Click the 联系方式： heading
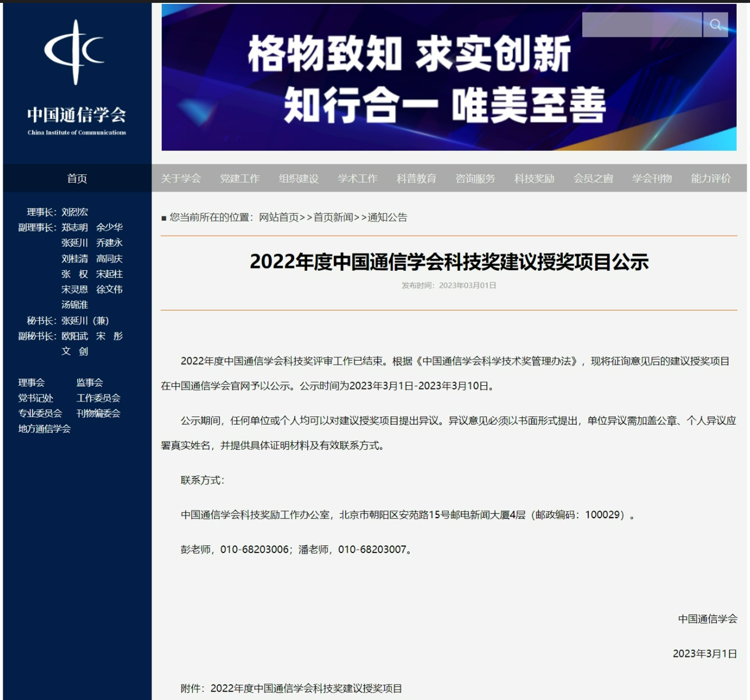Viewport: 750px width, 700px height. 203,480
